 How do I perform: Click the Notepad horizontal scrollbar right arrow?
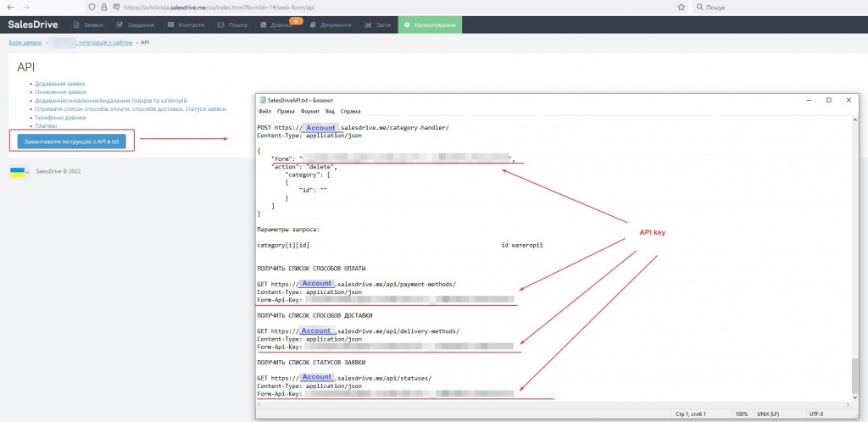(847, 405)
